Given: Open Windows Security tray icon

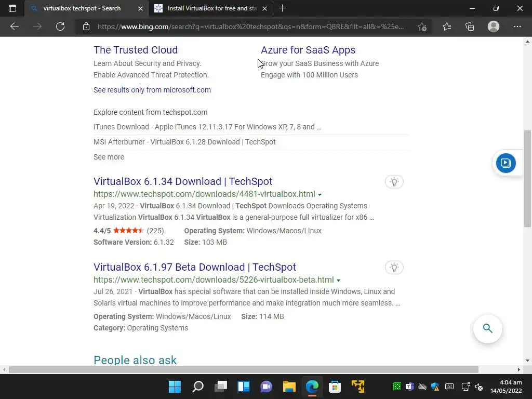Looking at the screenshot, I should 435,387.
